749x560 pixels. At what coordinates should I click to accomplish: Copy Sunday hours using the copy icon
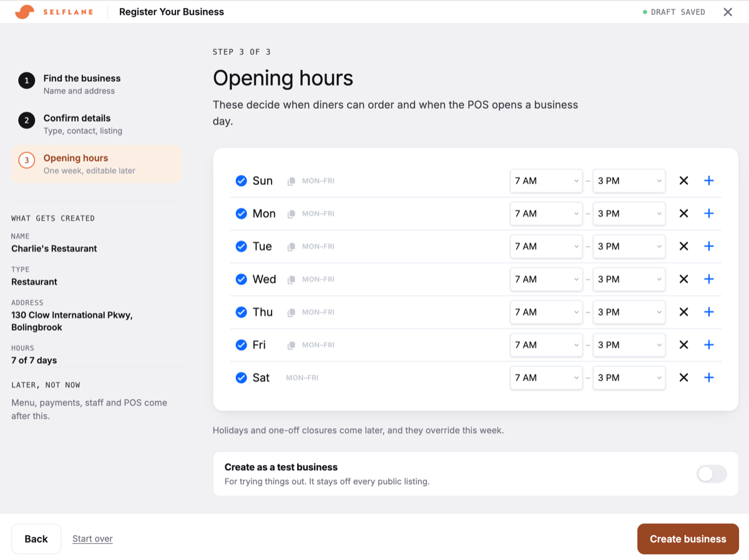click(291, 181)
